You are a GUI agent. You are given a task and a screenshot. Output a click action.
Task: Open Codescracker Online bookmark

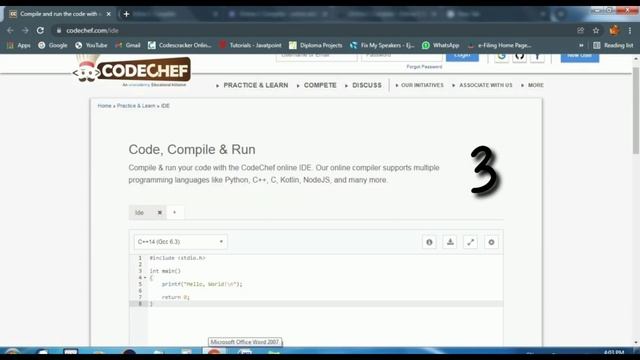pos(180,45)
